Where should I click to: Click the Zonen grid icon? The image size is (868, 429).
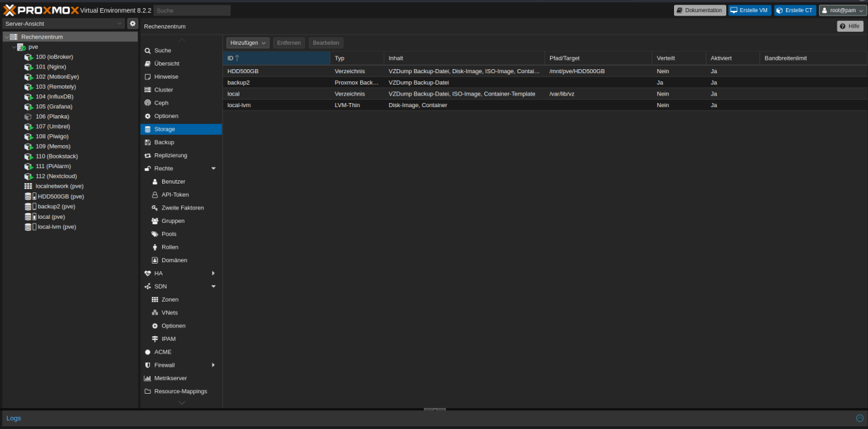point(155,300)
